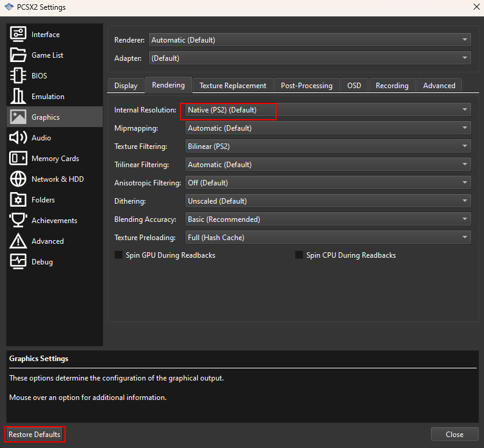484x448 pixels.
Task: Expand the Blending Accuracy dropdown
Action: pos(328,219)
